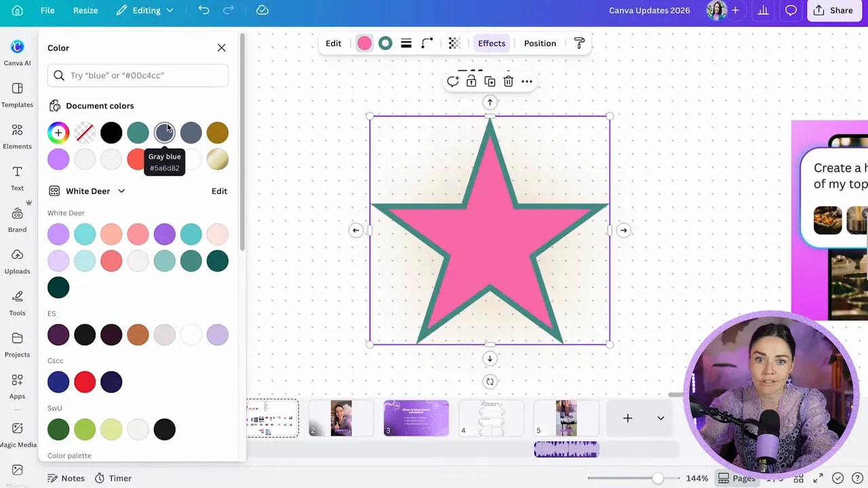Open the Timer tool
The height and width of the screenshot is (488, 868).
click(113, 478)
